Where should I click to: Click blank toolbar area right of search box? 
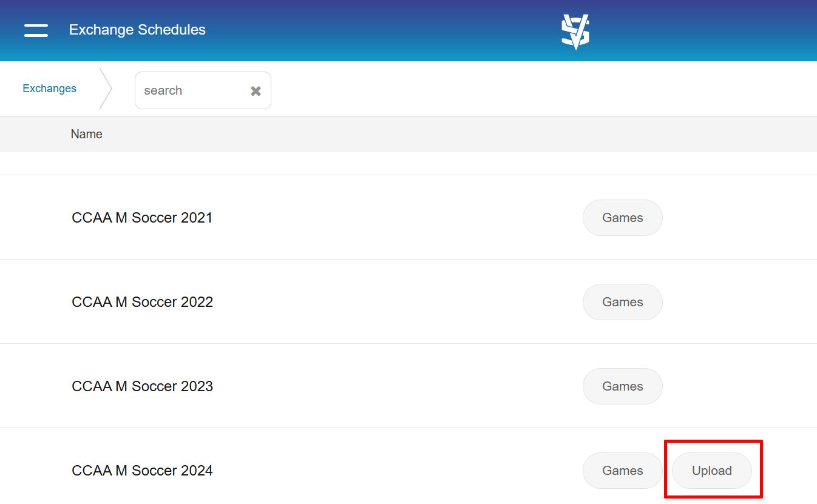pyautogui.click(x=543, y=89)
